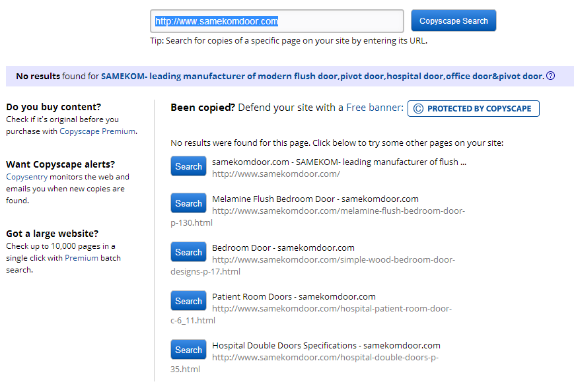
Task: Search the samekomdoor.com home page entry
Action: click(188, 166)
